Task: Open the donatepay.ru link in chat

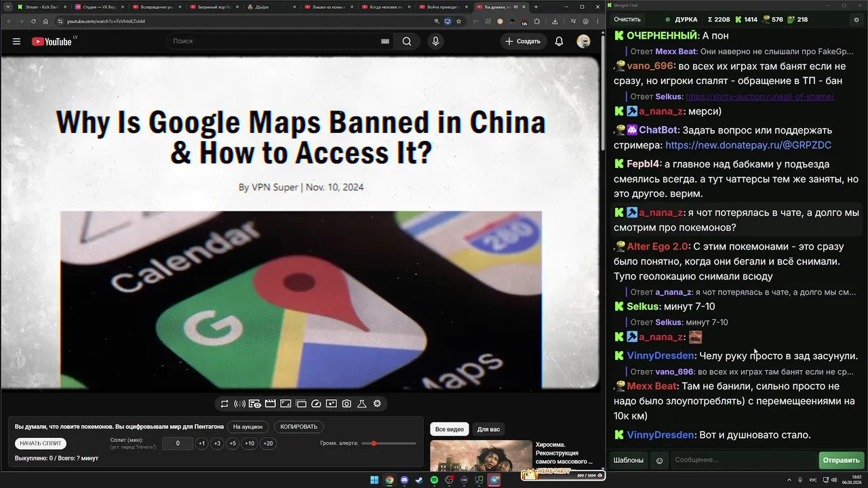Action: 749,145
